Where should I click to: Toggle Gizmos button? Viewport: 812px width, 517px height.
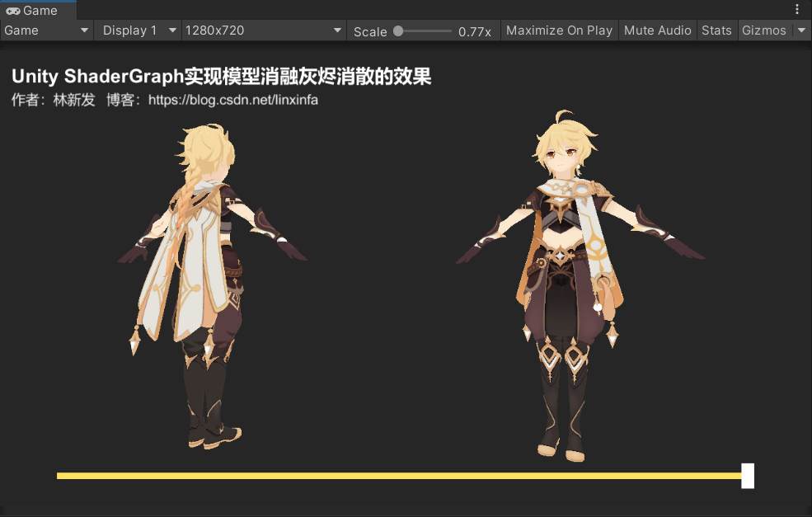coord(764,31)
